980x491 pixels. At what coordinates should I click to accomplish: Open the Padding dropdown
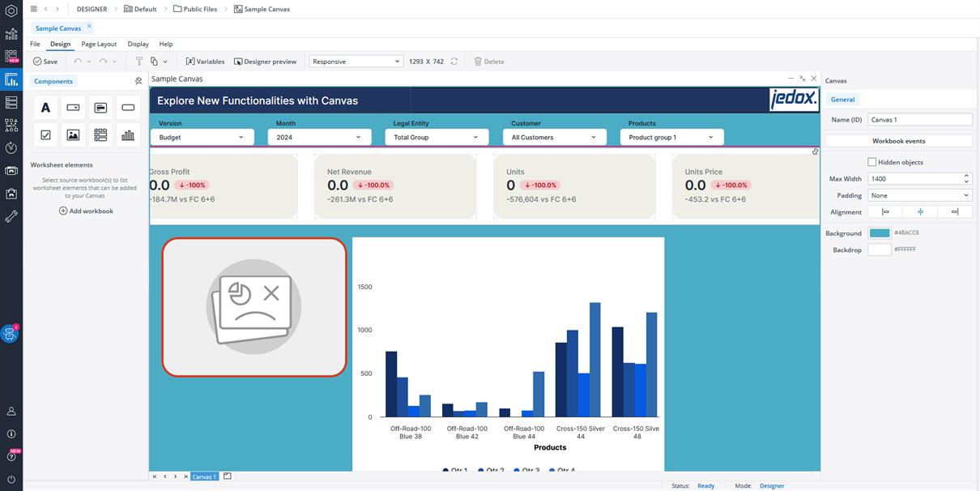point(919,195)
